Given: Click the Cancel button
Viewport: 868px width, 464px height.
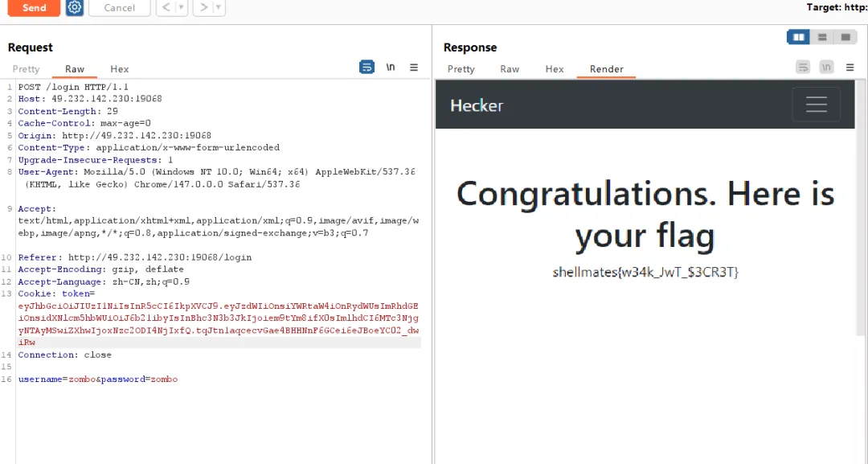Looking at the screenshot, I should click(120, 8).
